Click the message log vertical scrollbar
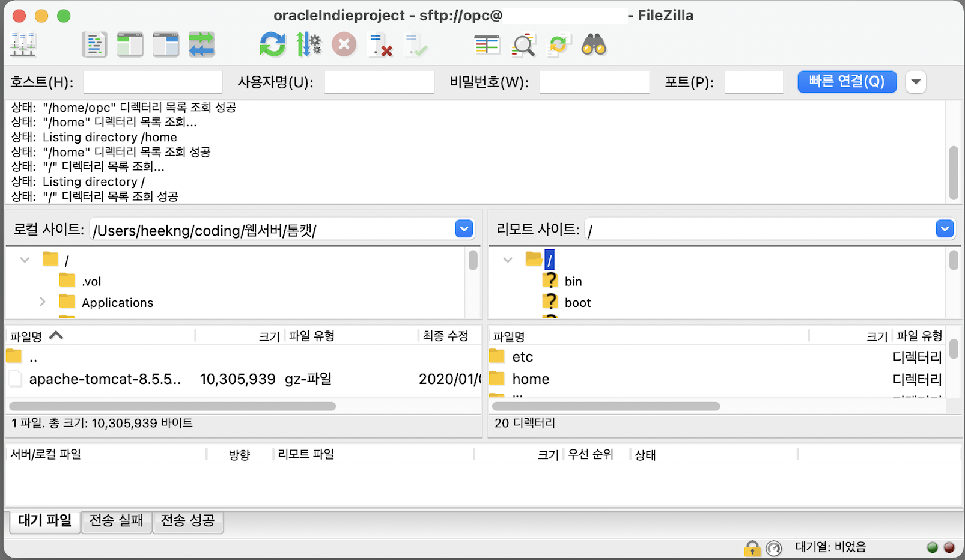 tap(954, 172)
